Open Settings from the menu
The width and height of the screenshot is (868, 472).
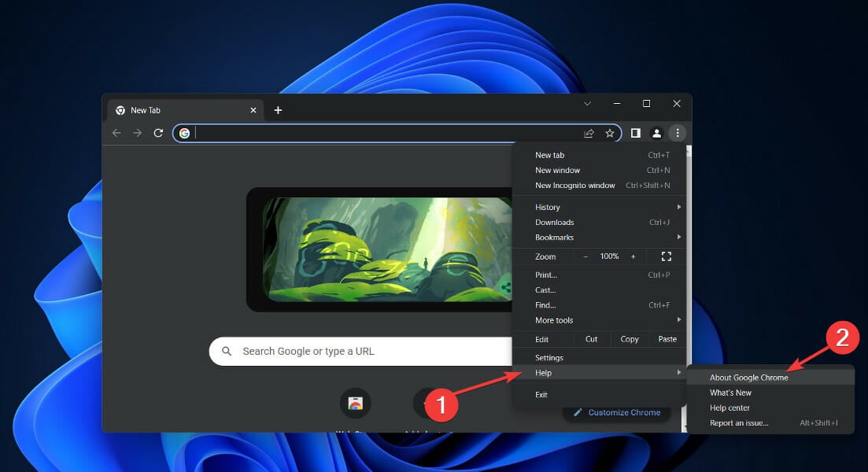pyautogui.click(x=549, y=358)
